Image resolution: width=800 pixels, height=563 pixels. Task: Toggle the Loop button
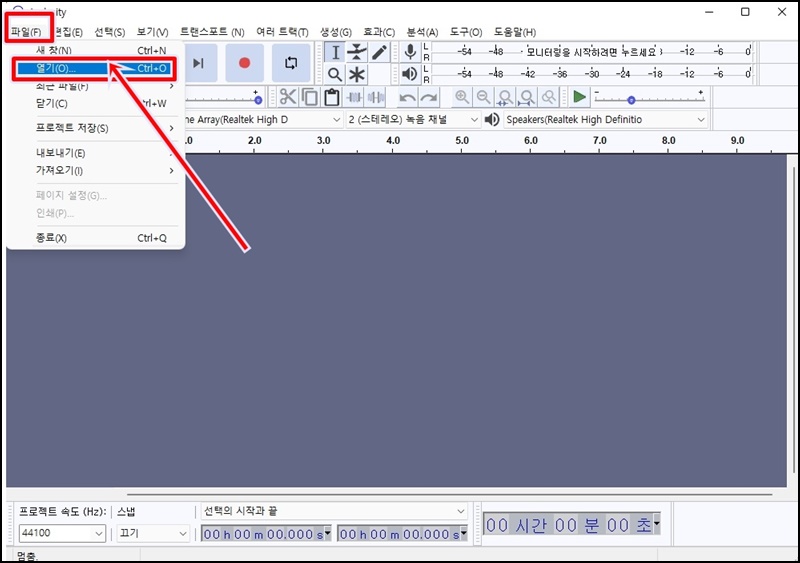point(291,63)
